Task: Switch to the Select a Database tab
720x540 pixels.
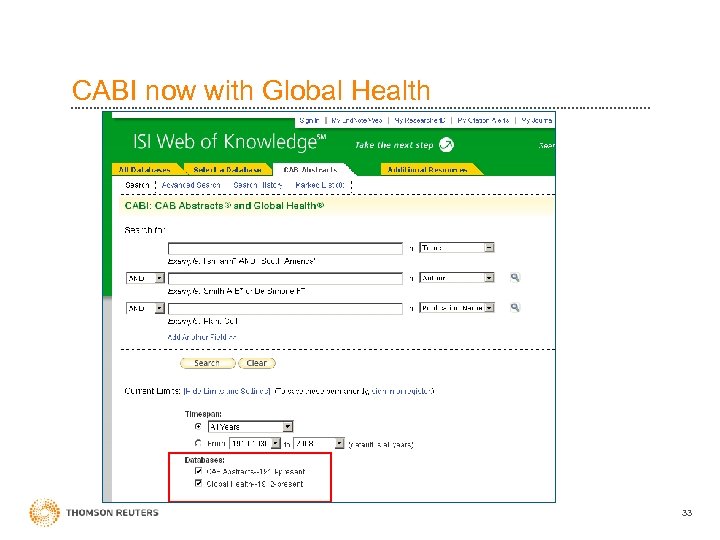Action: (x=227, y=169)
